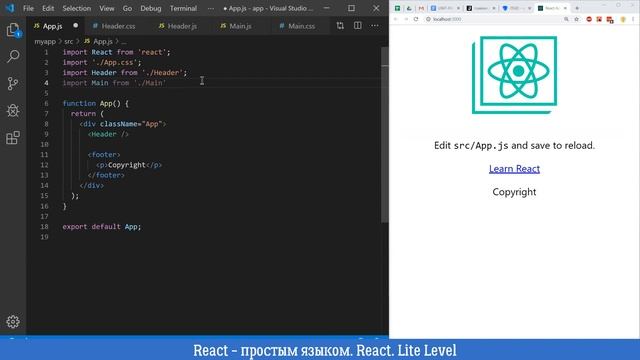The width and height of the screenshot is (640, 360).
Task: Click the <Header /> tag in code
Action: click(x=108, y=134)
